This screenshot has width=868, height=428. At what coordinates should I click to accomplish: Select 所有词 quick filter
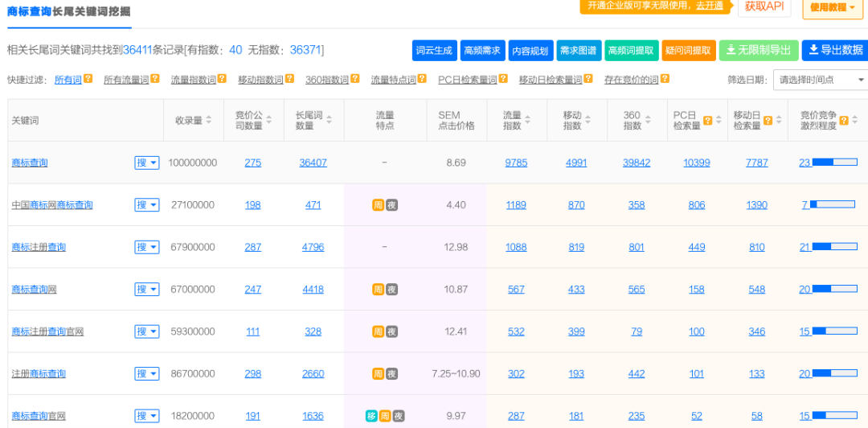[x=68, y=80]
